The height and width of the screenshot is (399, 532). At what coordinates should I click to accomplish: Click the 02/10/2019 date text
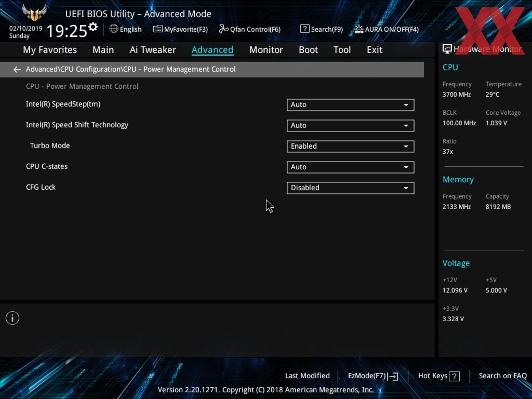(x=26, y=28)
